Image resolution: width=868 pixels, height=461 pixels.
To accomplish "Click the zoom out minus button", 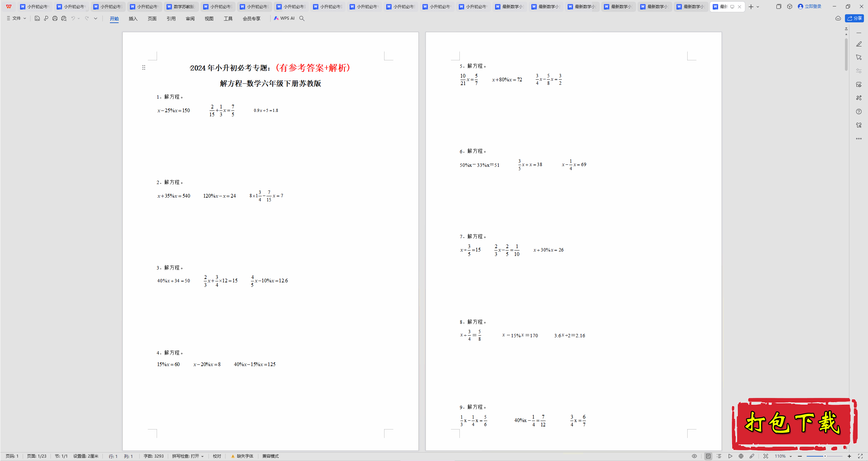I will point(800,456).
